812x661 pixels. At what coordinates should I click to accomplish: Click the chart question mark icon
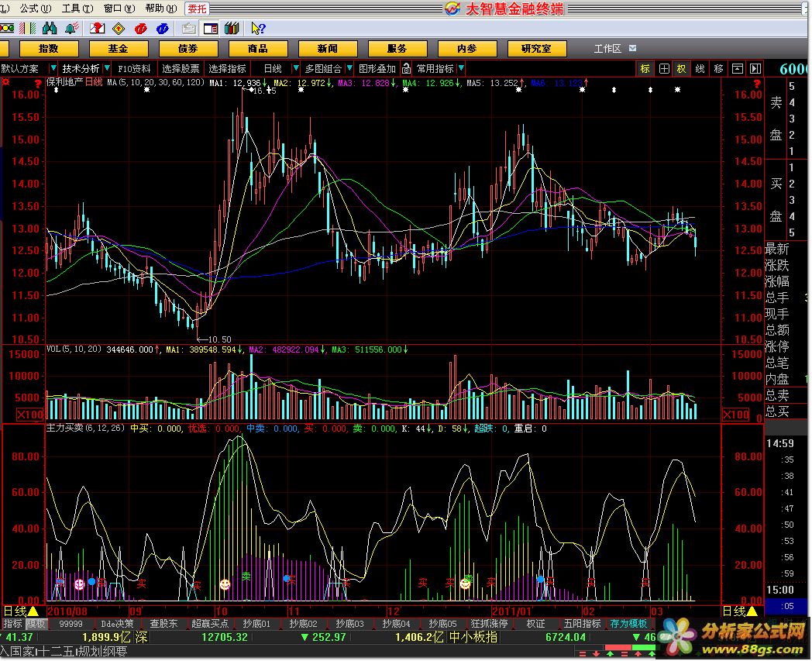[x=97, y=29]
